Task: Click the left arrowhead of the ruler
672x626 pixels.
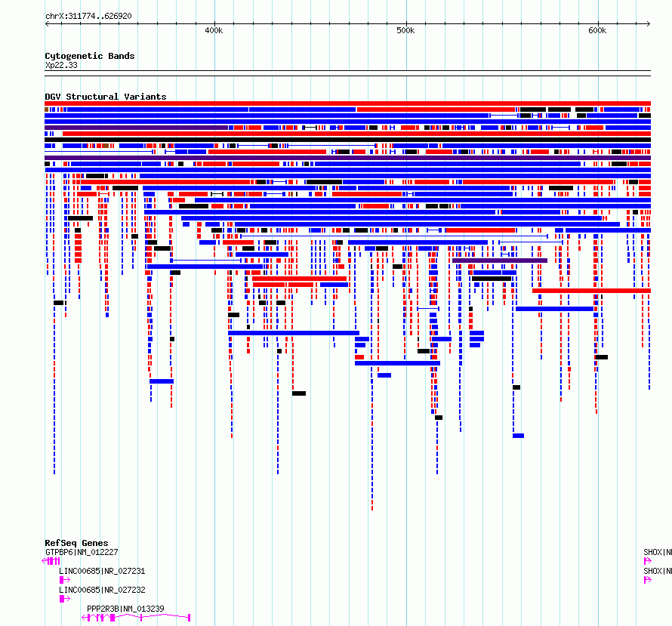Action: tap(47, 24)
